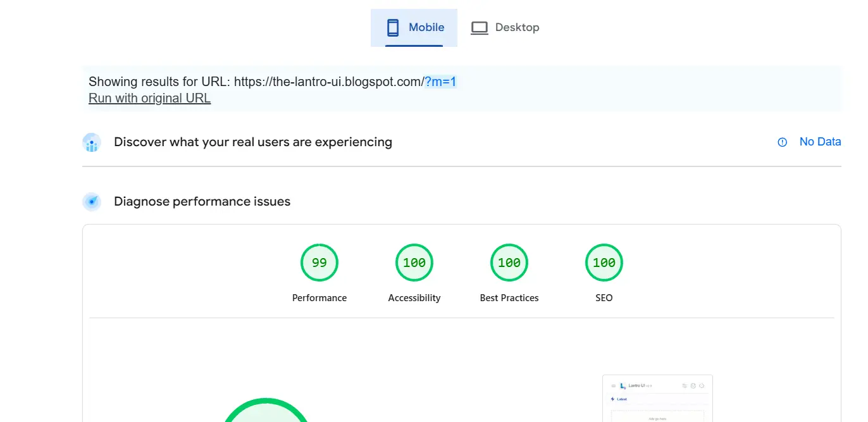
Task: Switch to the Desktop tab
Action: (x=505, y=28)
